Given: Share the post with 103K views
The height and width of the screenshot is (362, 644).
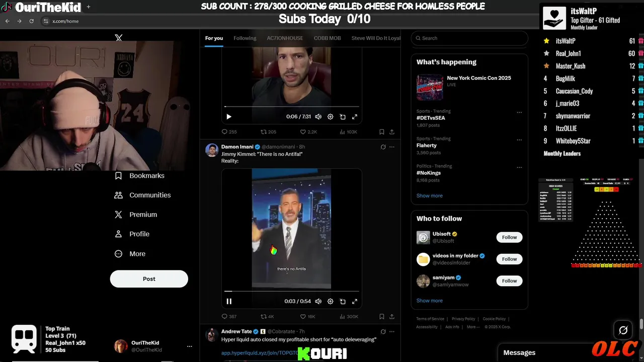Looking at the screenshot, I should click(x=392, y=132).
